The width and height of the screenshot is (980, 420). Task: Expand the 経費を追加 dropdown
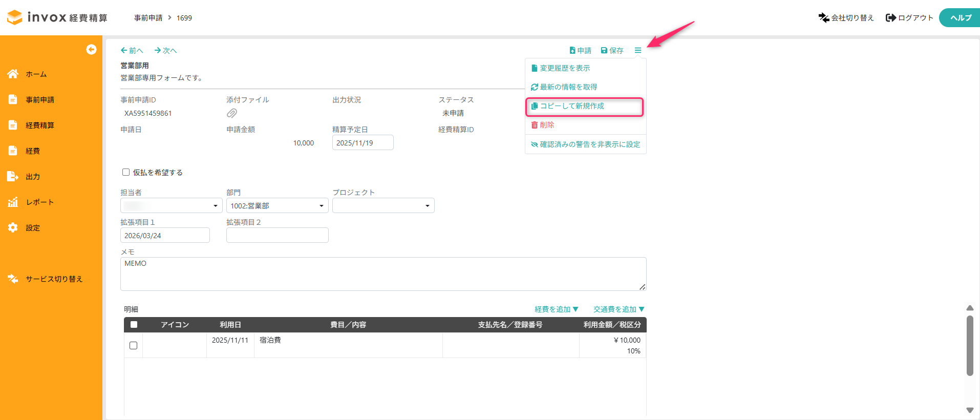(556, 309)
